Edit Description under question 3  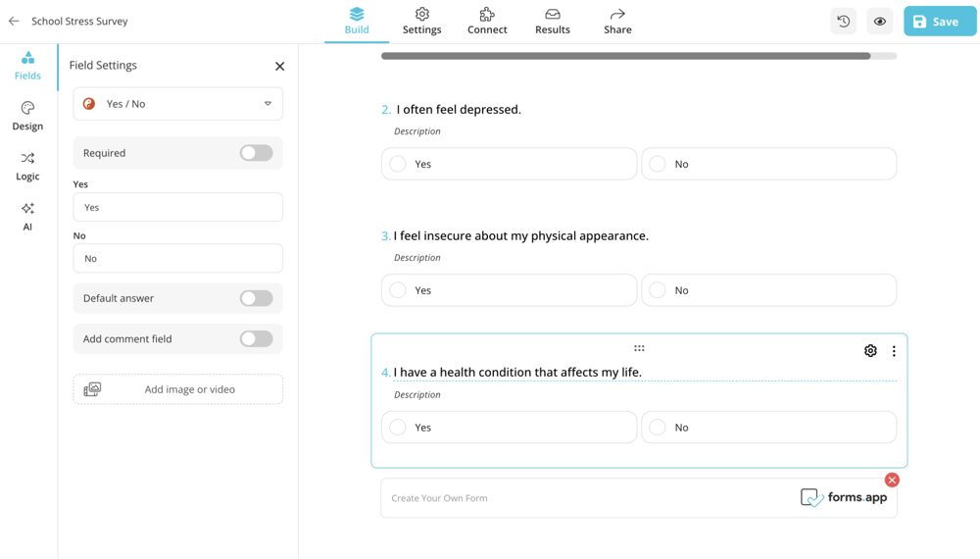(416, 258)
